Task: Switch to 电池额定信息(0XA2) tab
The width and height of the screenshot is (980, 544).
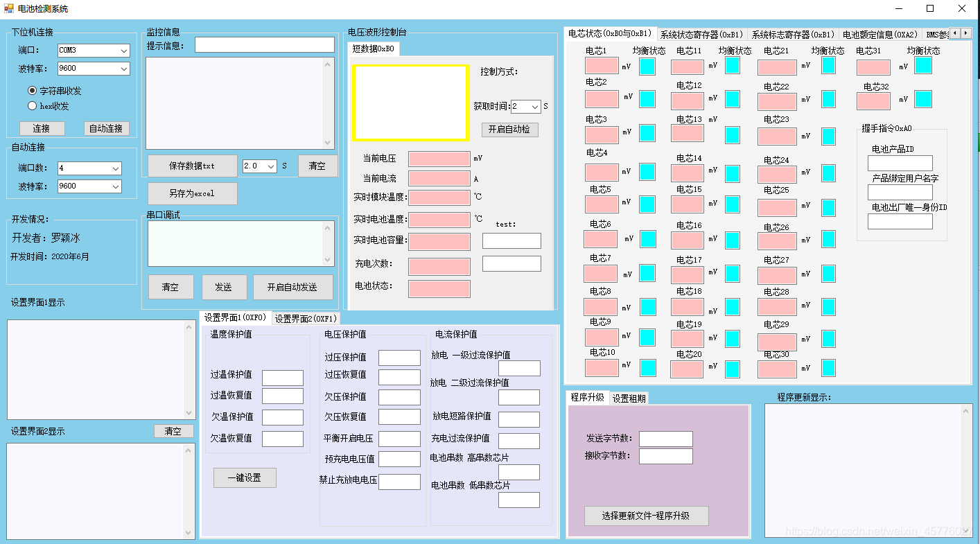Action: pos(880,35)
